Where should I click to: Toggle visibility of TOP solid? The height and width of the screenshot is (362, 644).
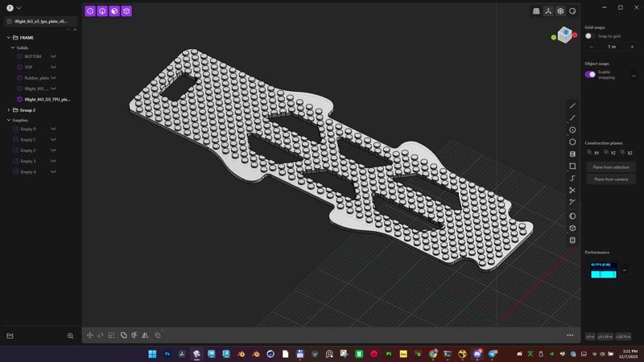point(53,67)
